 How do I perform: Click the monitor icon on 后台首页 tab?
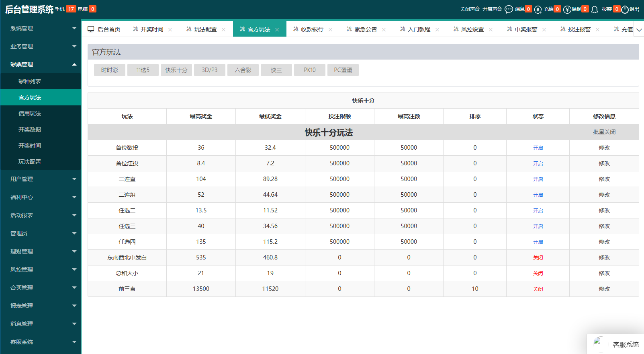tap(91, 29)
